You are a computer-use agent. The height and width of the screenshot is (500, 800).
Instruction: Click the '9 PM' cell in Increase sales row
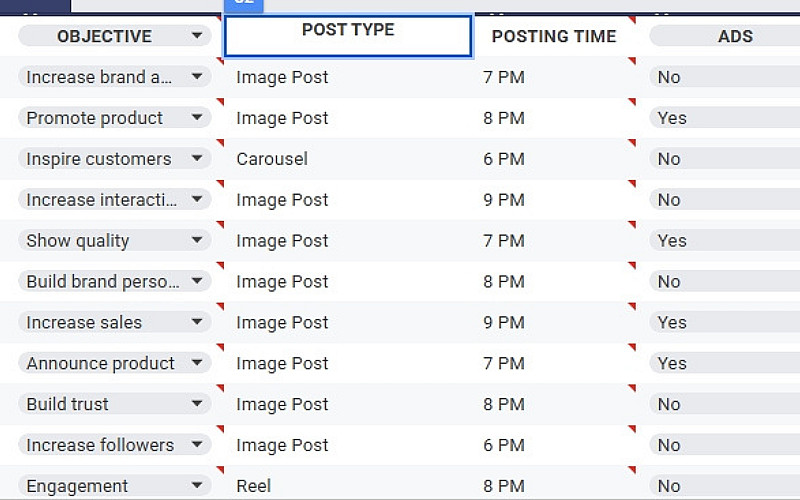[x=504, y=323]
